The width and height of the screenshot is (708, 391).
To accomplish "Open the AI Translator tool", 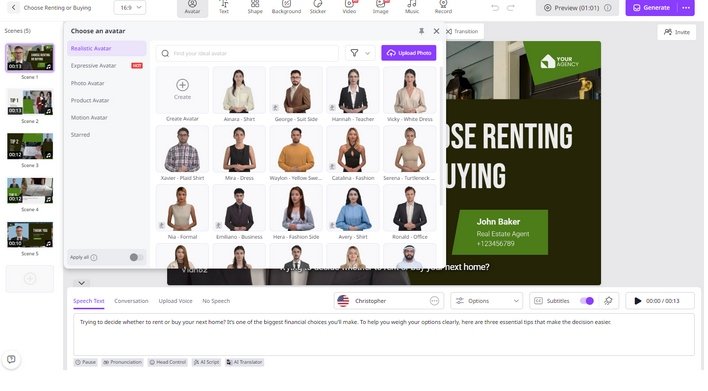I will [x=244, y=362].
